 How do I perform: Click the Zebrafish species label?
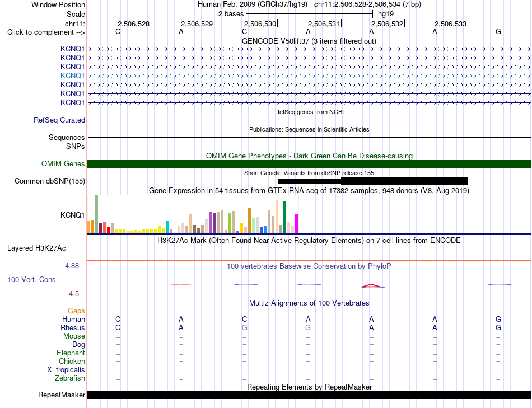(70, 378)
